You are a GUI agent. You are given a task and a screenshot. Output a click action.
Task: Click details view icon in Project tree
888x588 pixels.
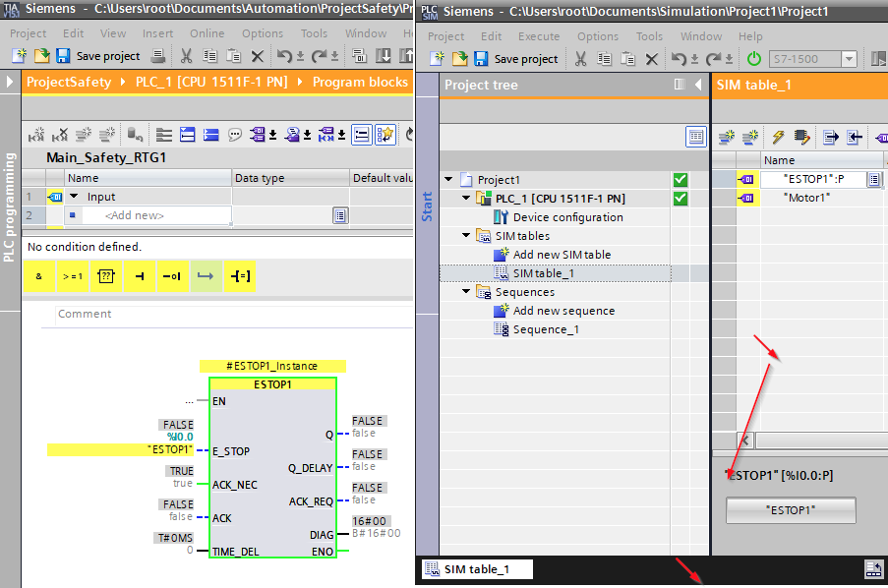click(696, 137)
